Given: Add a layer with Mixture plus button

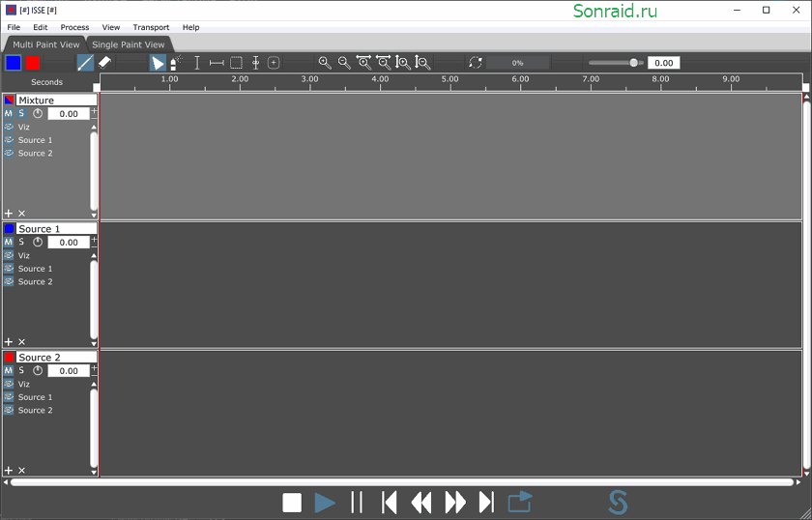Looking at the screenshot, I should (x=9, y=214).
